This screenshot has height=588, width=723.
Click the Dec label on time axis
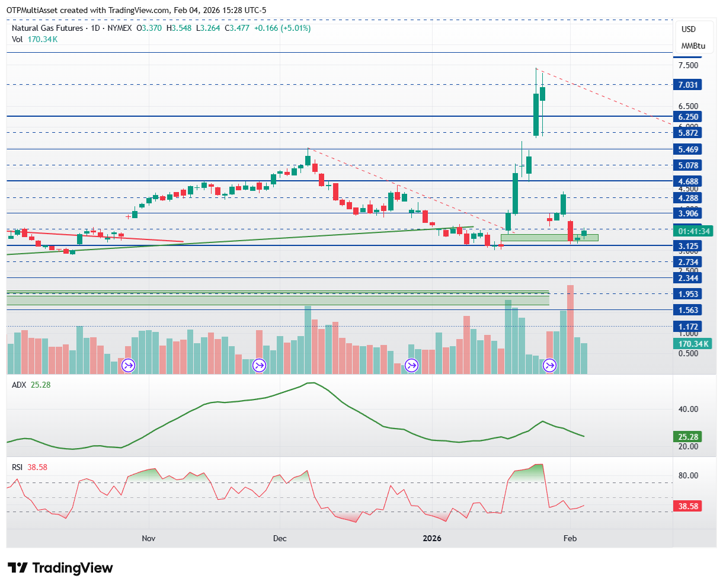280,538
